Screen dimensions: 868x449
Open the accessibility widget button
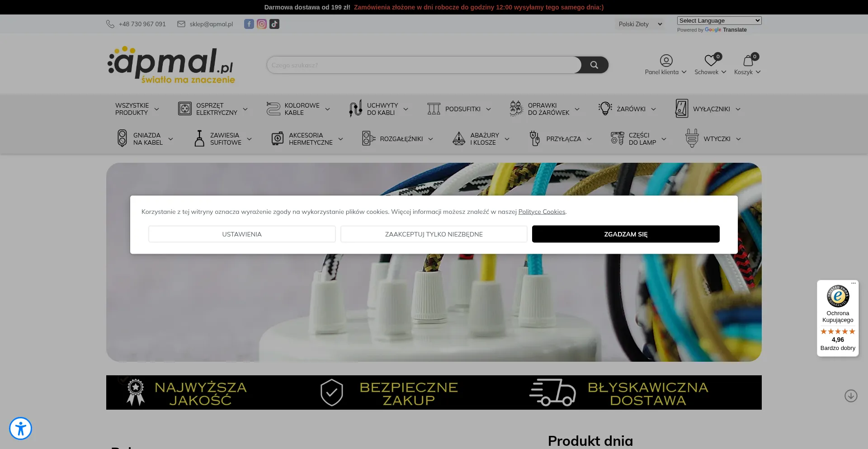20,428
